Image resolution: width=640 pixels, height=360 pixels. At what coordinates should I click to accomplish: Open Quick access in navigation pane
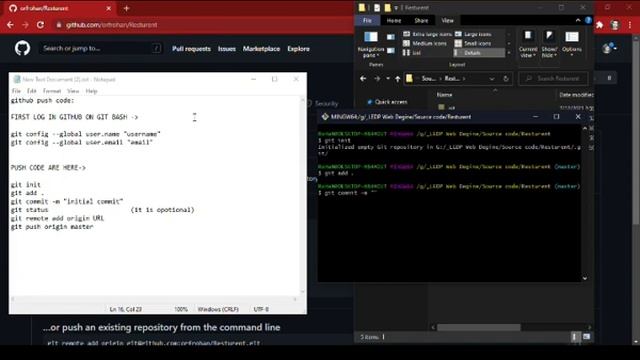pyautogui.click(x=387, y=102)
